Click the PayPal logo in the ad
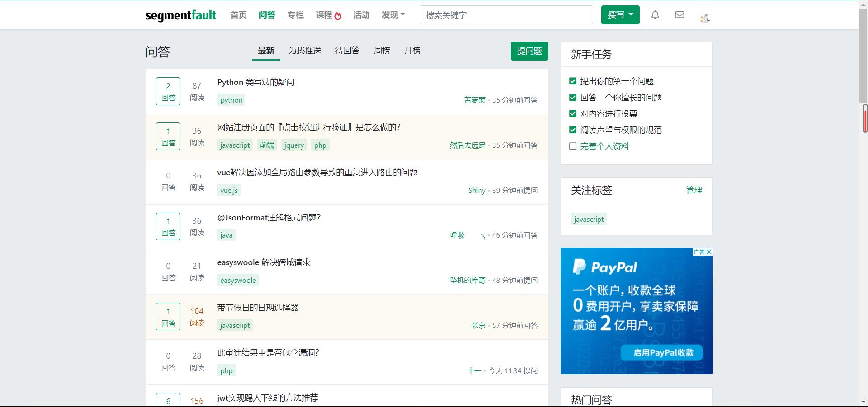This screenshot has width=868, height=407. [x=605, y=267]
